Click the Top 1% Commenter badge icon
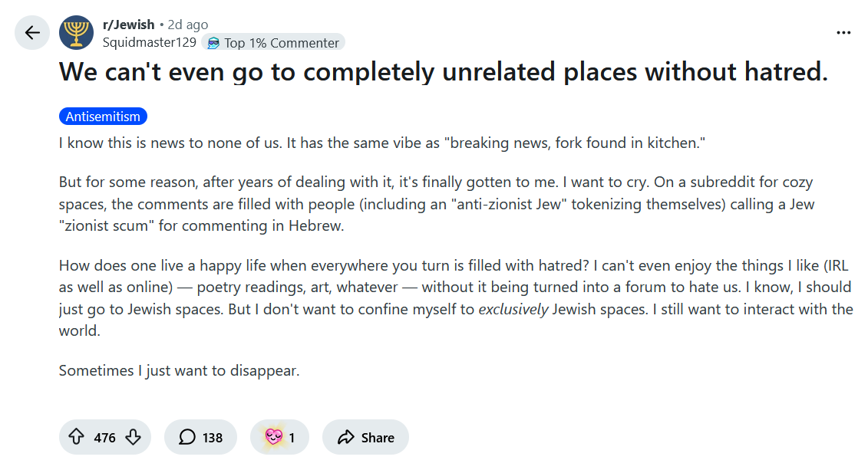This screenshot has width=868, height=460. click(x=213, y=43)
